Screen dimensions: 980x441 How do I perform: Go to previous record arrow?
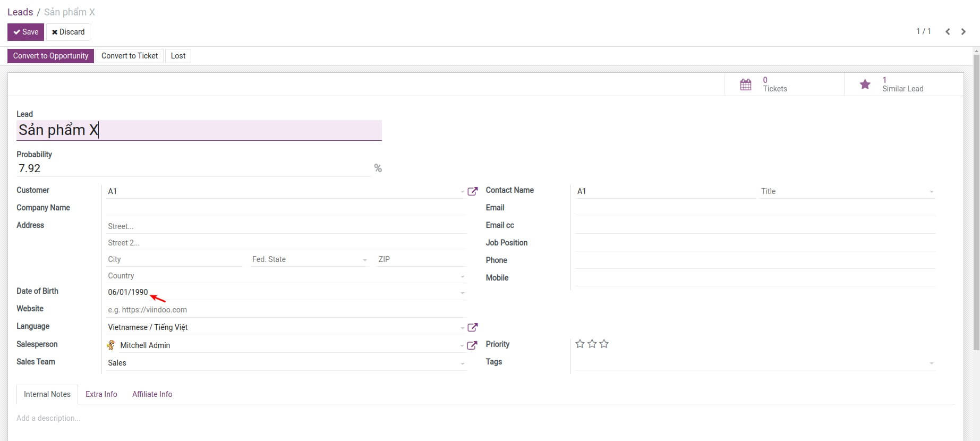coord(948,32)
